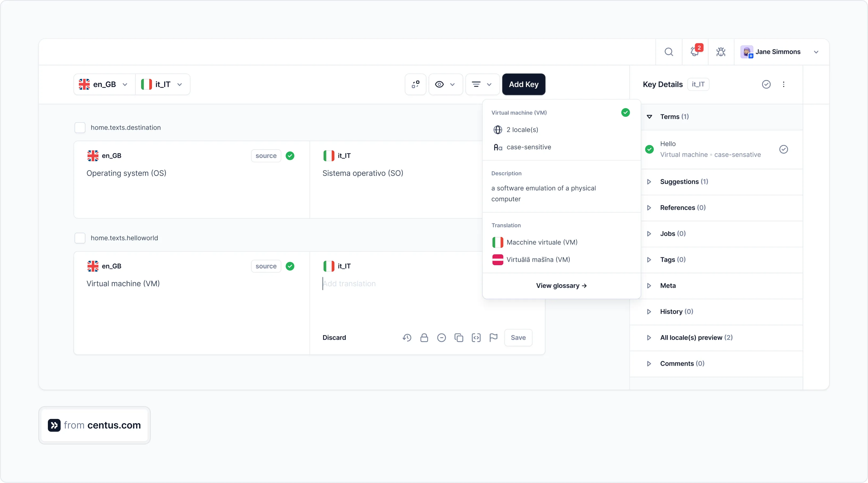
Task: Mark translation as unverified via minus-circle icon
Action: point(442,338)
